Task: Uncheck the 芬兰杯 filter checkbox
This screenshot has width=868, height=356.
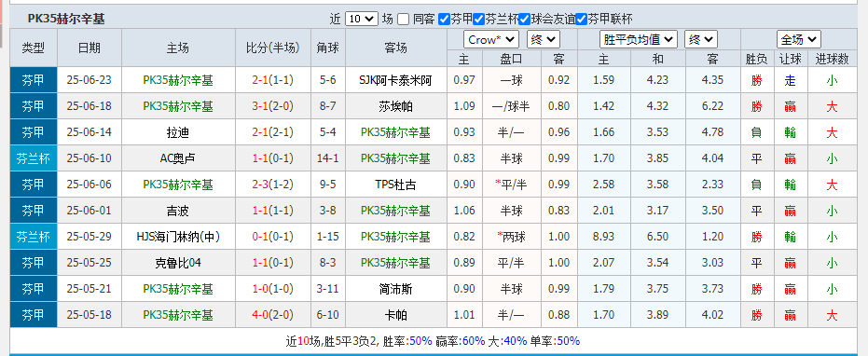Action: tap(479, 20)
